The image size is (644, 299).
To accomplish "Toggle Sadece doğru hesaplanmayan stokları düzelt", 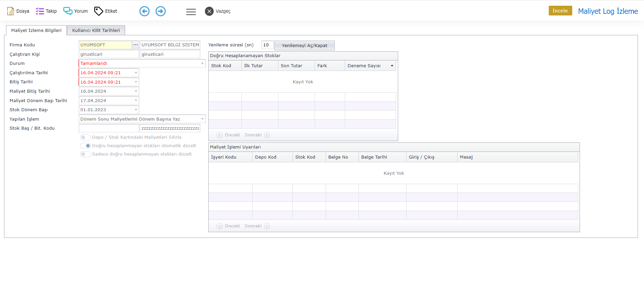I will point(85,154).
